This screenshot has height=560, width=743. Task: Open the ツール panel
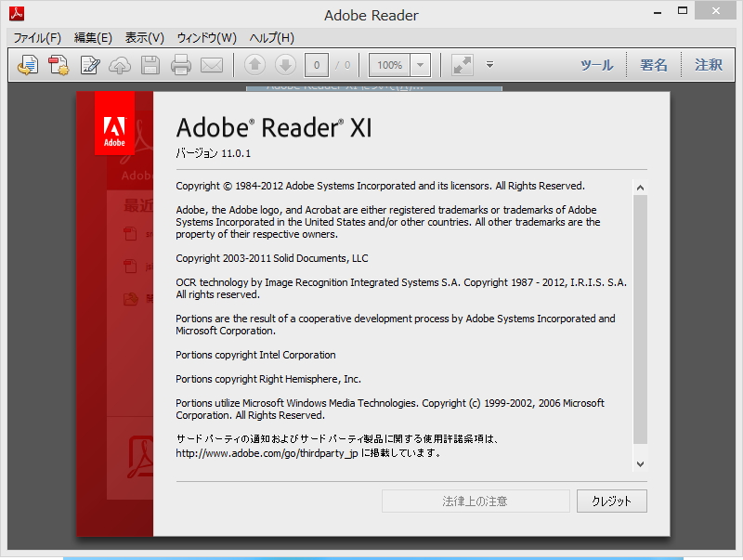596,65
